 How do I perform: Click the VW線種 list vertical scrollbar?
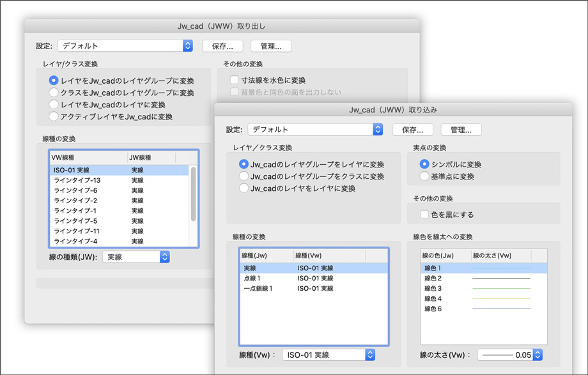[193, 194]
